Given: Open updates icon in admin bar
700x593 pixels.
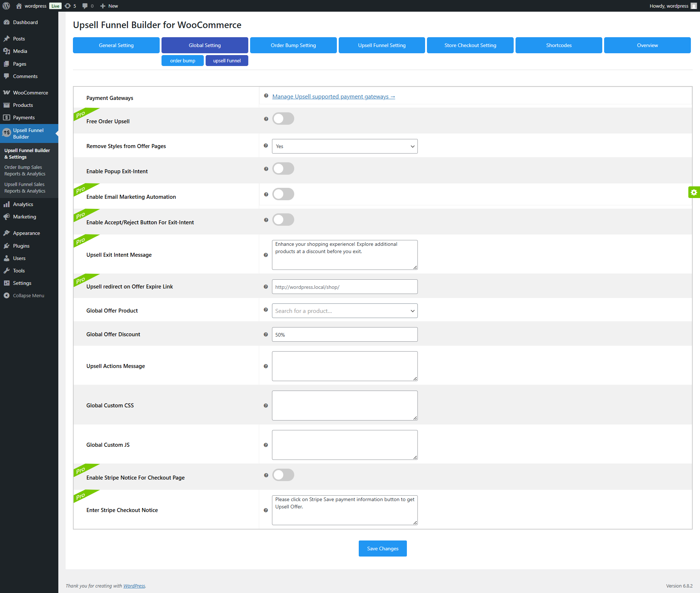Looking at the screenshot, I should click(x=68, y=6).
